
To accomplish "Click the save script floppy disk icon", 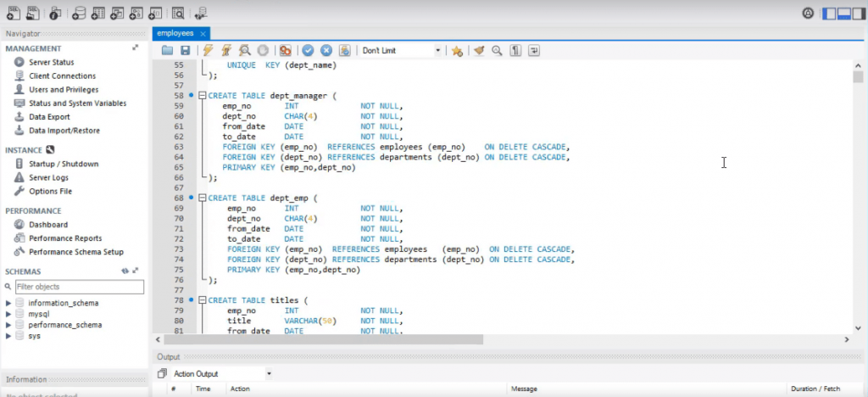I will (185, 51).
